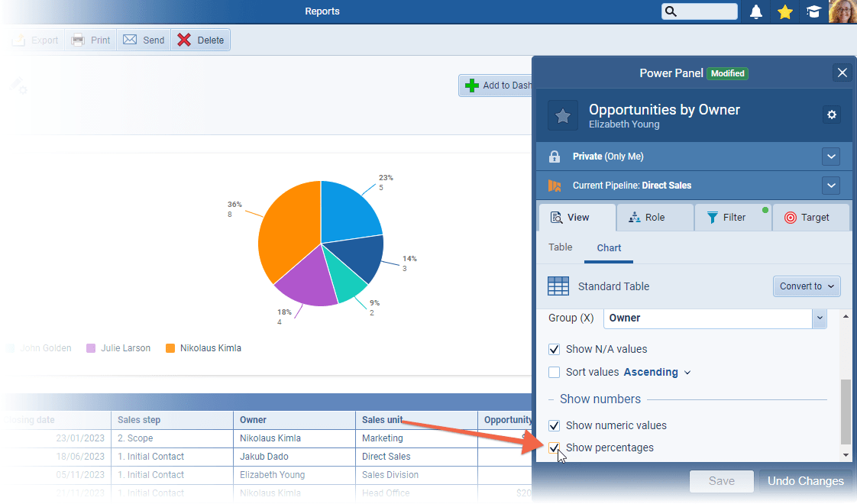Screen dimensions: 857x504
Task: Click the notifications bell icon
Action: pyautogui.click(x=756, y=11)
